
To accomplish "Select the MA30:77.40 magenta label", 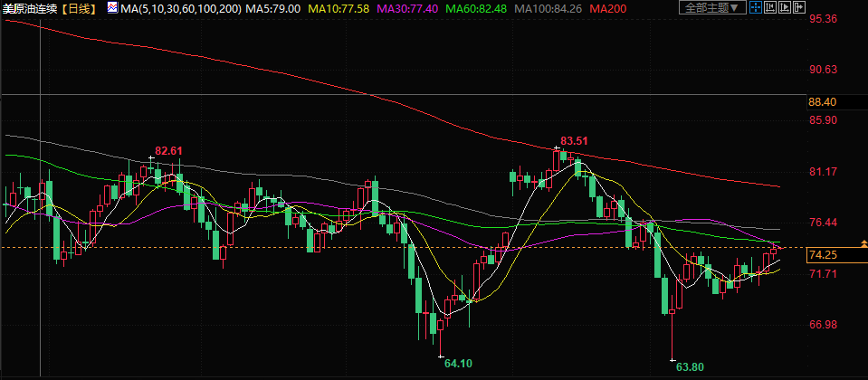I will point(407,8).
